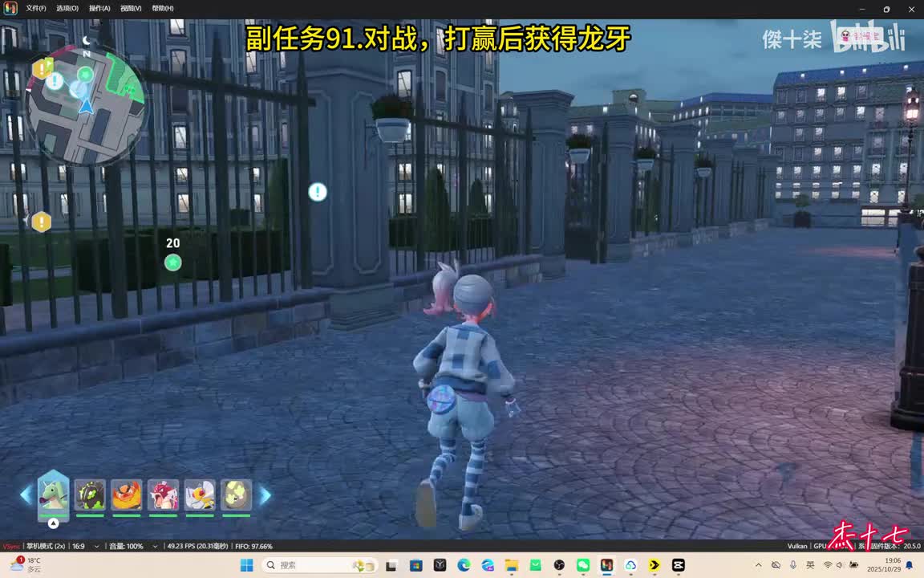Click the taskbar 搜索 search box
The height and width of the screenshot is (578, 924).
[x=318, y=565]
